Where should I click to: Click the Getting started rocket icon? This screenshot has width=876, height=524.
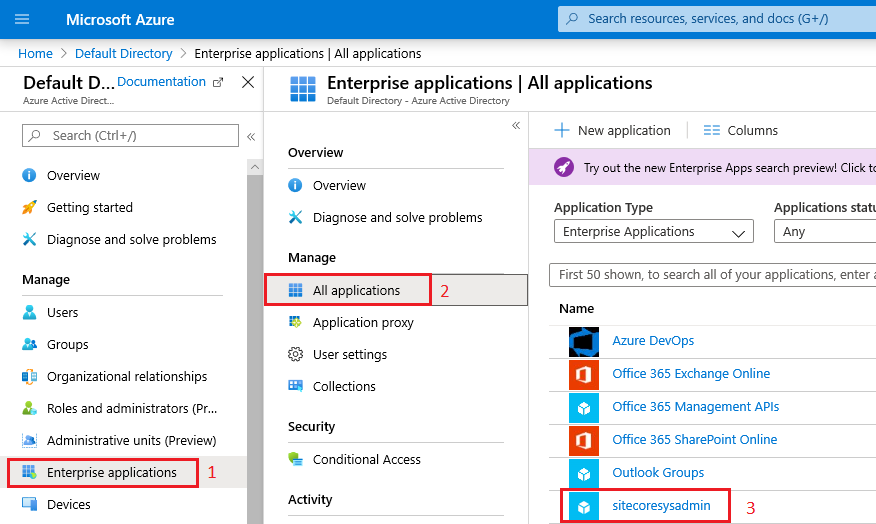pyautogui.click(x=29, y=207)
